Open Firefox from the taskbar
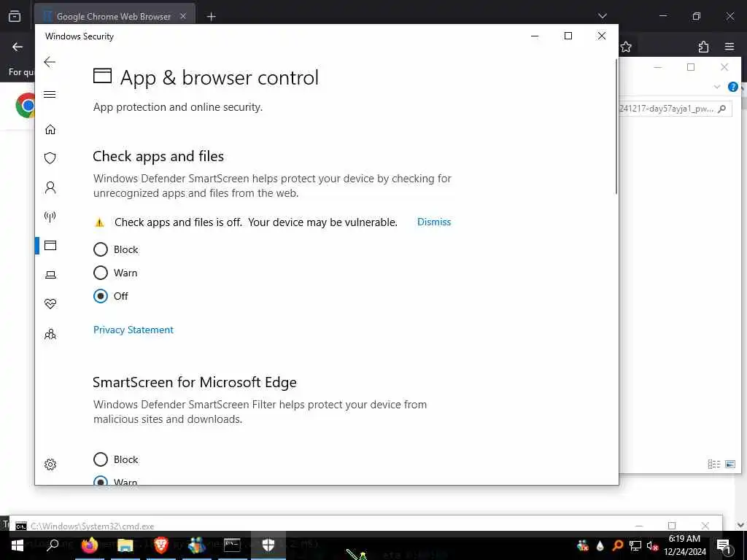This screenshot has width=747, height=560. pos(89,545)
